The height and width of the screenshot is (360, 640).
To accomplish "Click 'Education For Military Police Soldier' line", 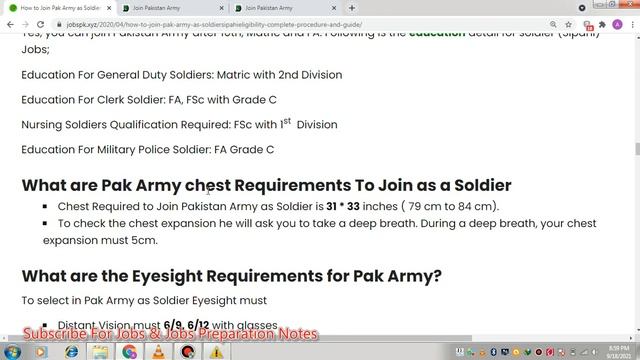I will tap(148, 150).
